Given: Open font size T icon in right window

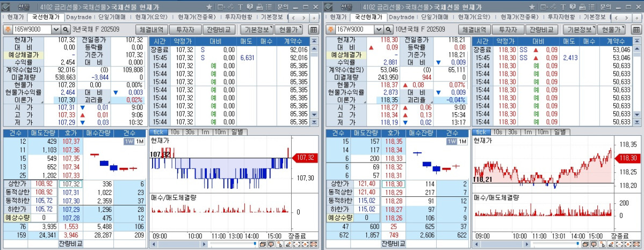Looking at the screenshot, I should (x=563, y=7).
